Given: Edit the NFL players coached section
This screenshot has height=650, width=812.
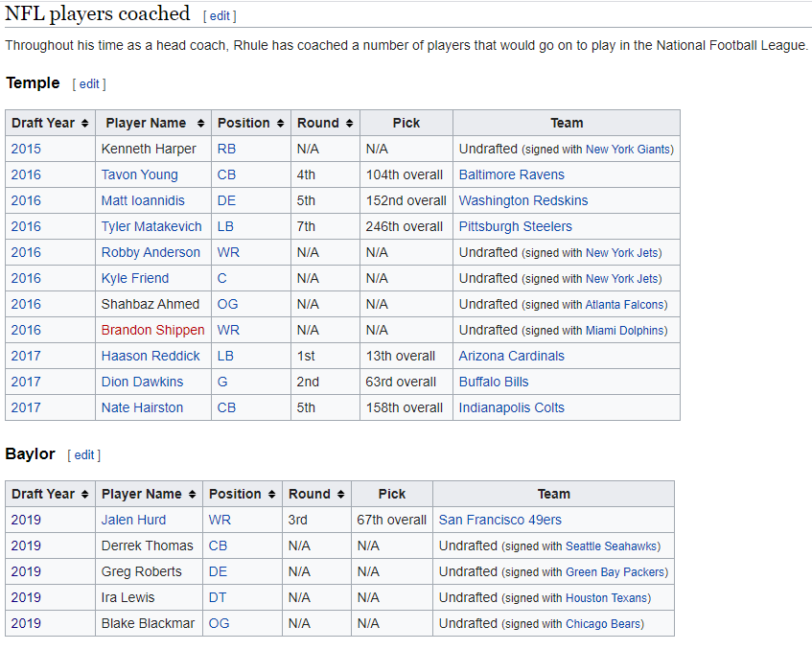Looking at the screenshot, I should (x=220, y=16).
